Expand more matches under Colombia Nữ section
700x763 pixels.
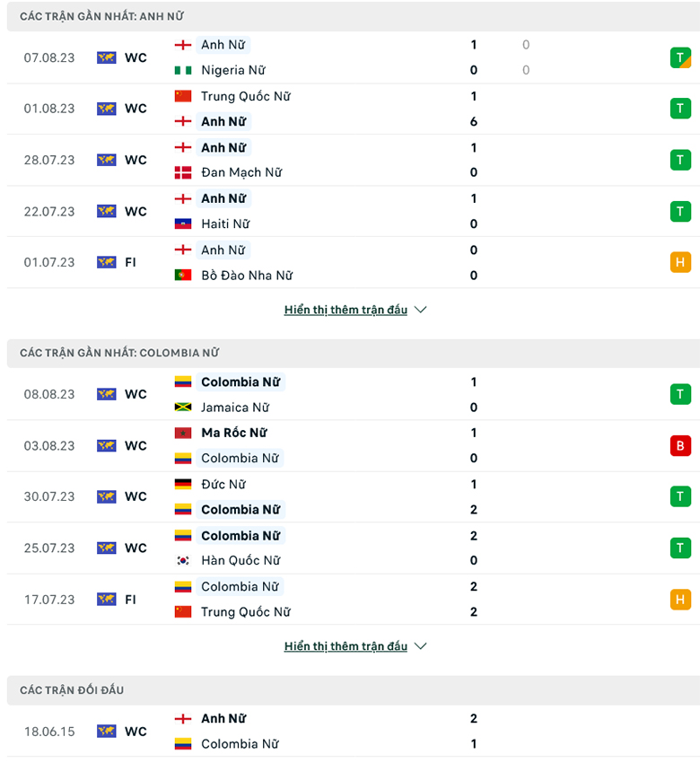(x=346, y=646)
